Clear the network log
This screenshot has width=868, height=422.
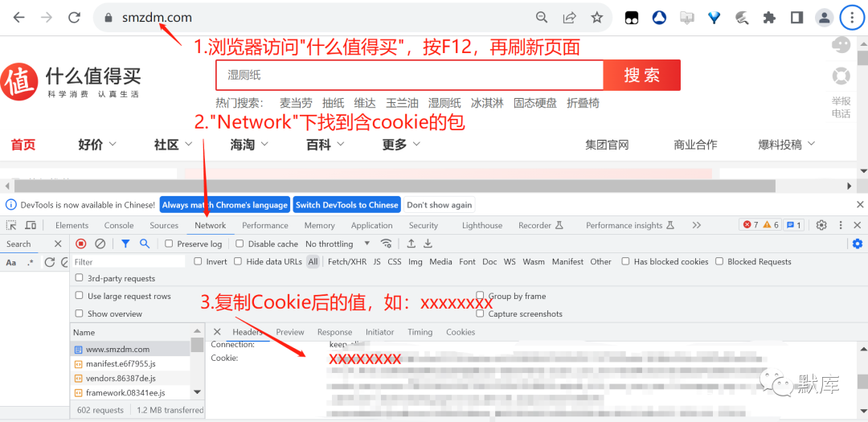pyautogui.click(x=100, y=244)
